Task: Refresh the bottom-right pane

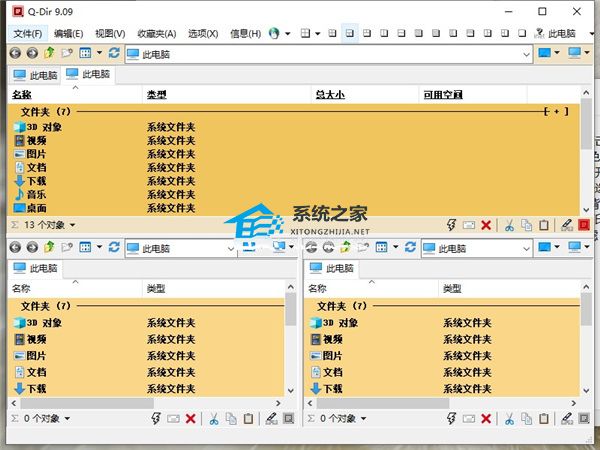Action: pos(410,247)
